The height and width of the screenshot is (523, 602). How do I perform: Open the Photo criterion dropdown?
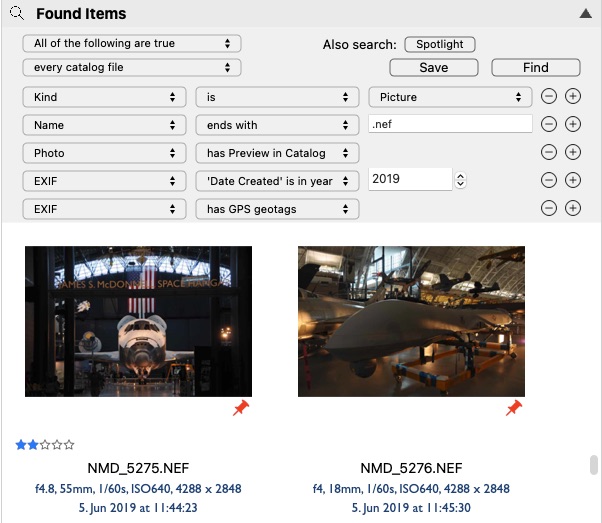pyautogui.click(x=104, y=153)
